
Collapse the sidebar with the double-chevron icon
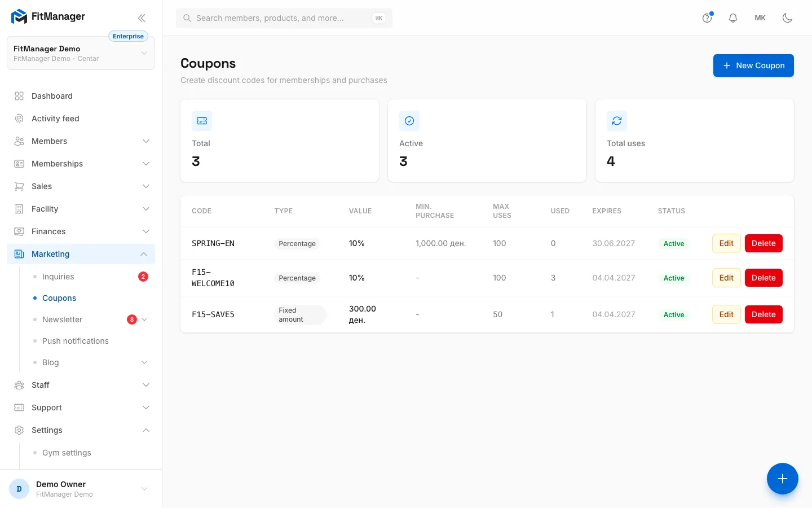tap(142, 18)
